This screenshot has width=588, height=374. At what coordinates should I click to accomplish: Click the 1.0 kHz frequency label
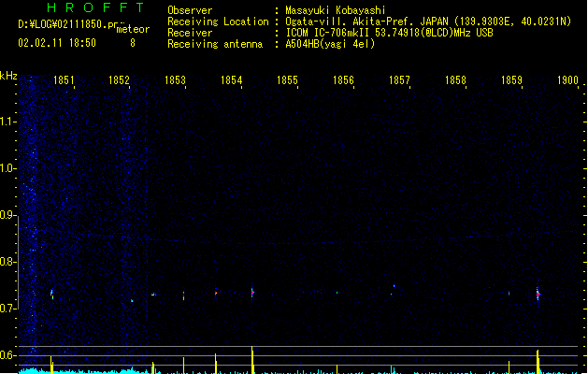point(7,168)
